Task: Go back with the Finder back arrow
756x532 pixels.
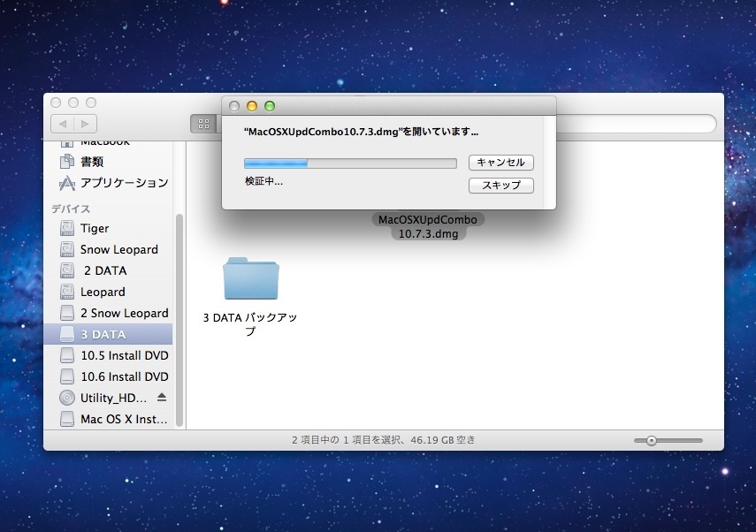Action: tap(63, 124)
